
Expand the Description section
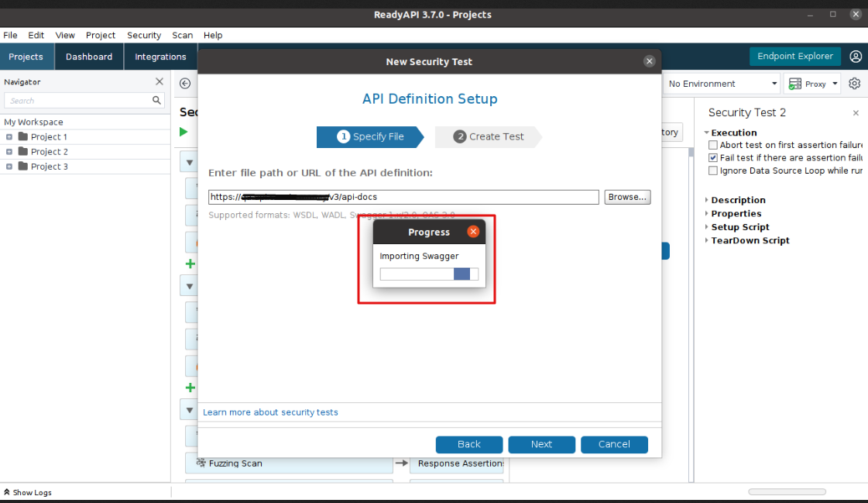tap(706, 200)
